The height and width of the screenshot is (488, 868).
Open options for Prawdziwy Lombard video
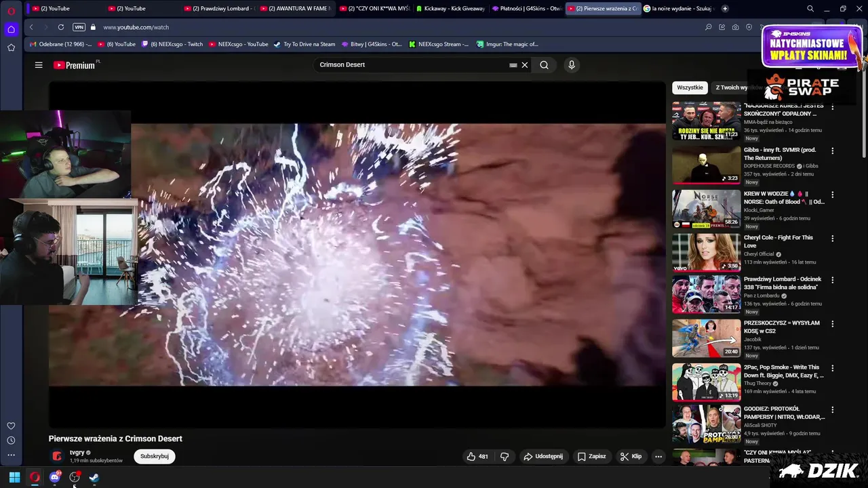[833, 280]
